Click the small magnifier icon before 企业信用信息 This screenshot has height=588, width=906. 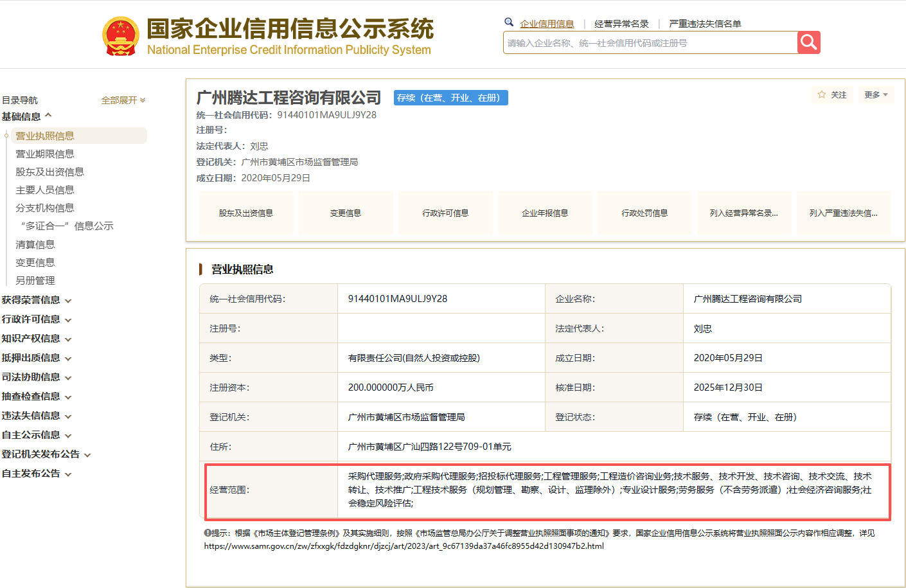[509, 22]
